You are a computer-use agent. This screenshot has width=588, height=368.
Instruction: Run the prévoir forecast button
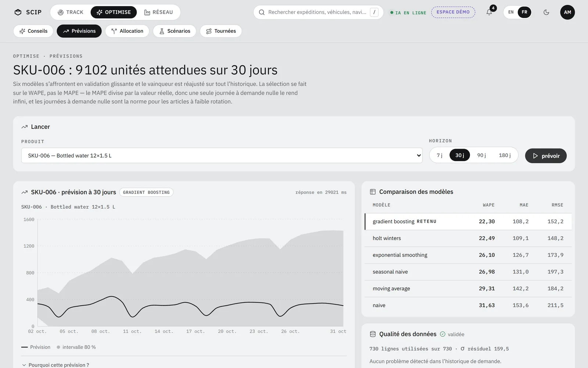tap(546, 156)
